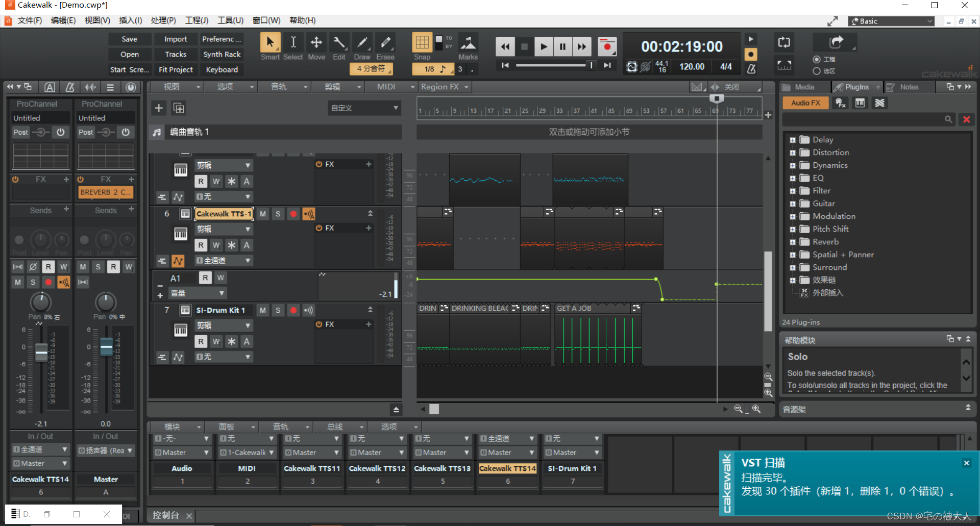Select the Audio FX button
The width and height of the screenshot is (980, 526).
point(805,103)
